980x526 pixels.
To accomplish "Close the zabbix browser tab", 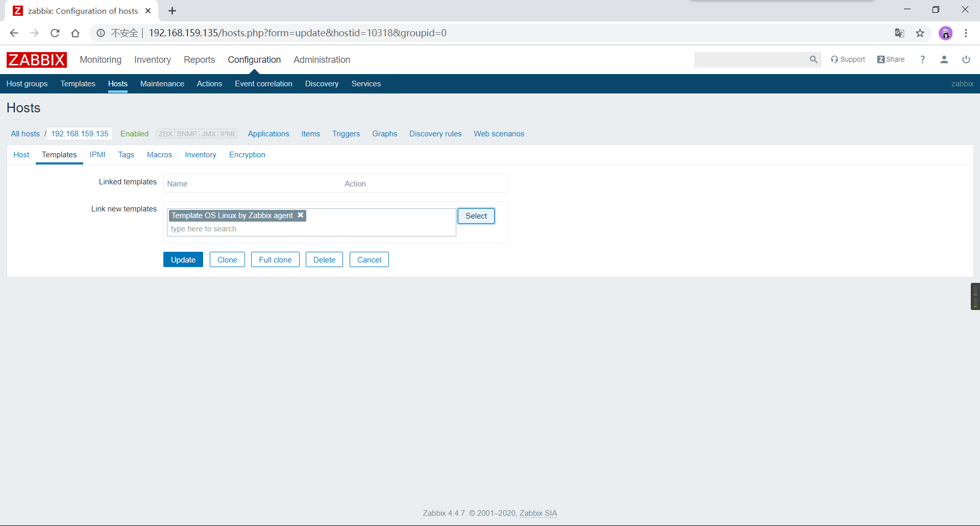I will (148, 11).
